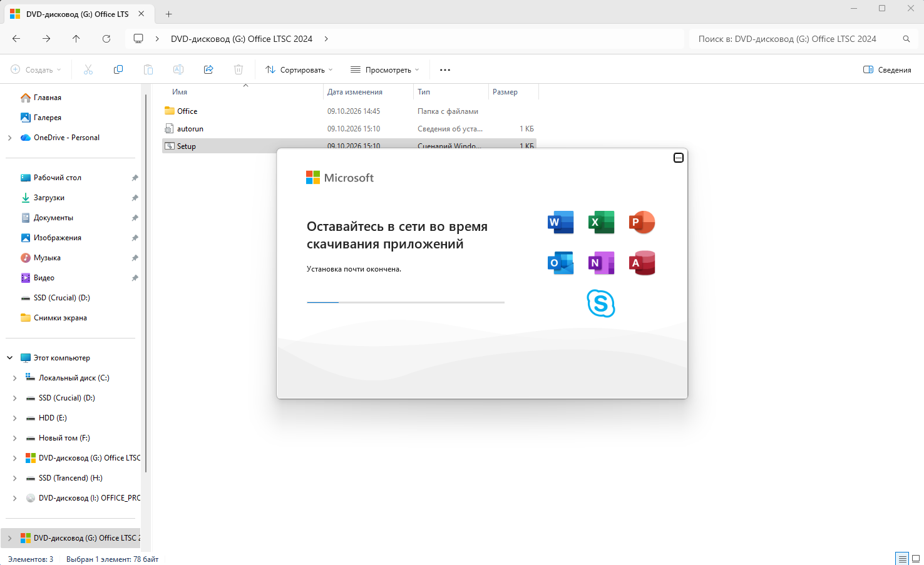The height and width of the screenshot is (565, 924).
Task: Click the Share toolbar icon
Action: tap(208, 69)
